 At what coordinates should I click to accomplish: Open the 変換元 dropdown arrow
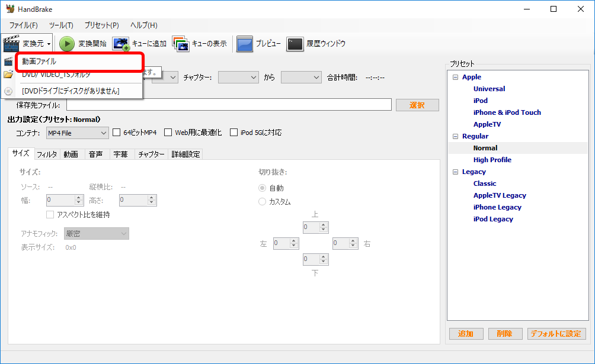(49, 44)
